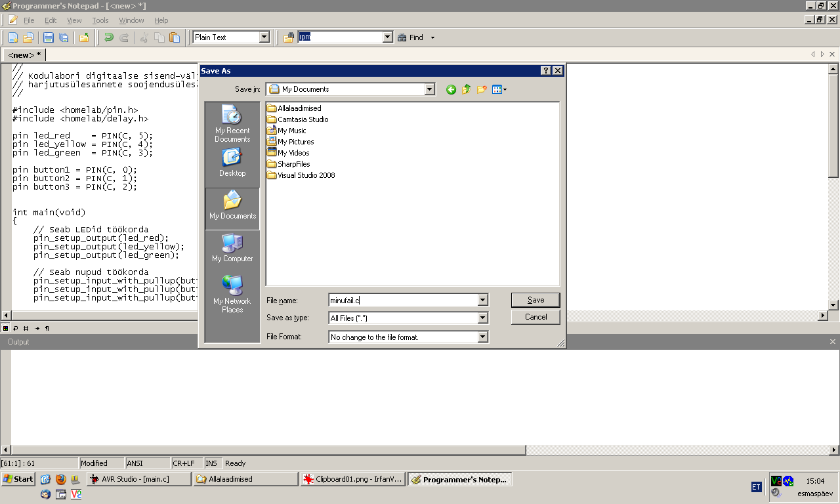840x504 pixels.
Task: Create new folder in Save As dialog
Action: pos(482,90)
